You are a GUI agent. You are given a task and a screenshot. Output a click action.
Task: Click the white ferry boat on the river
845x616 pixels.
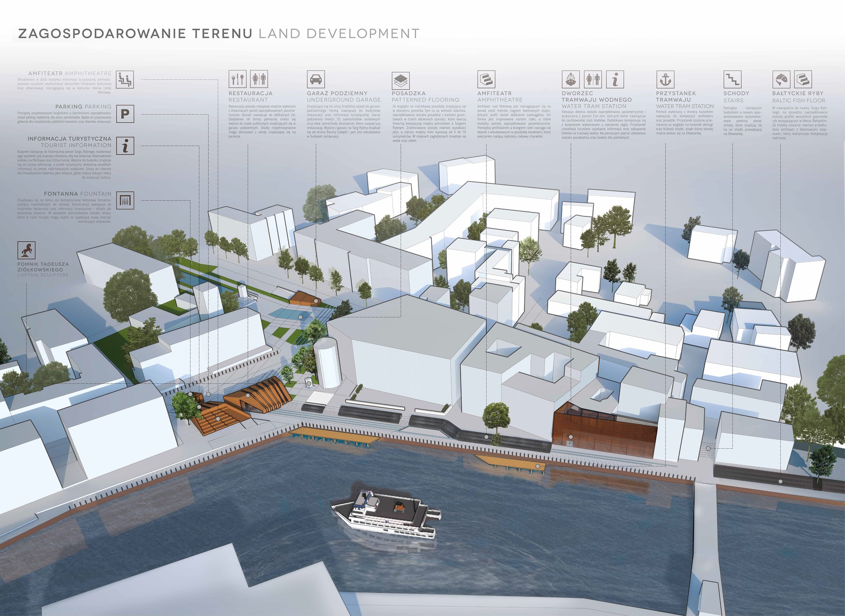pyautogui.click(x=386, y=514)
